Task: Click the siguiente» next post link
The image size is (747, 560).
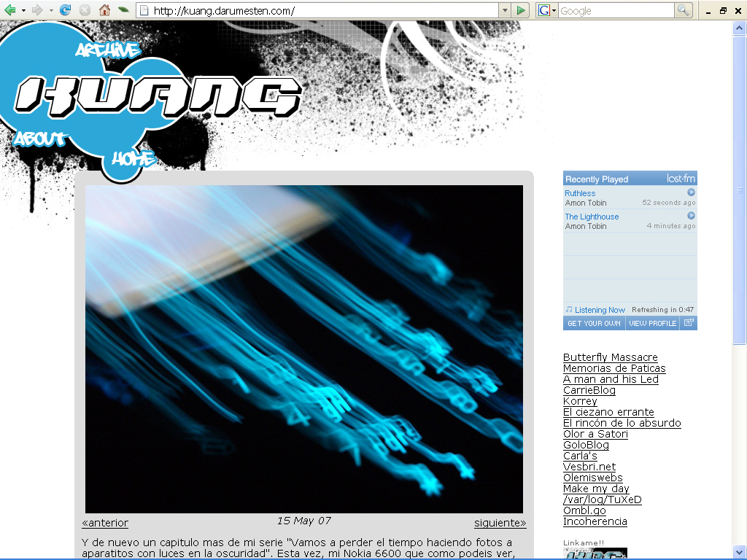Action: click(x=500, y=523)
